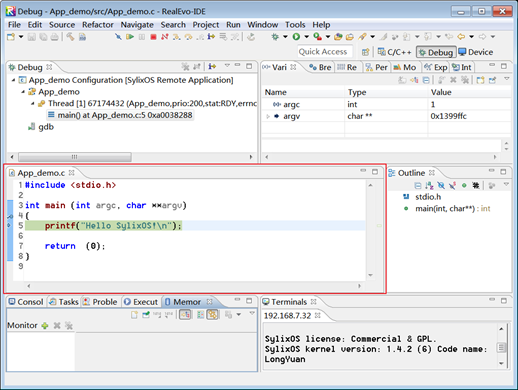Toggle Hide Static Members in Outline view
Image resolution: width=518 pixels, height=390 pixels.
tap(452, 186)
